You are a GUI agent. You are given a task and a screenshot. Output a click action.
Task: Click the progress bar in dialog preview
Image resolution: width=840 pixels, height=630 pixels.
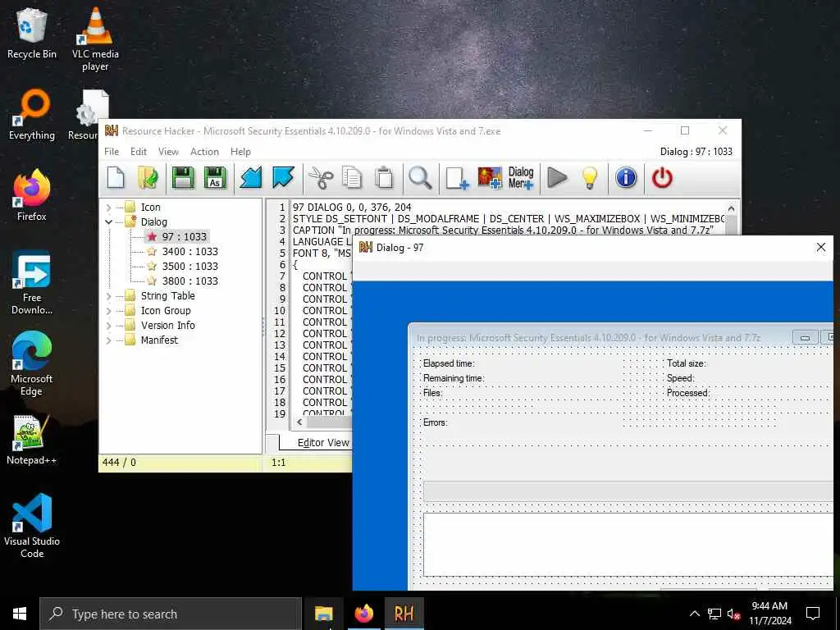(x=628, y=491)
